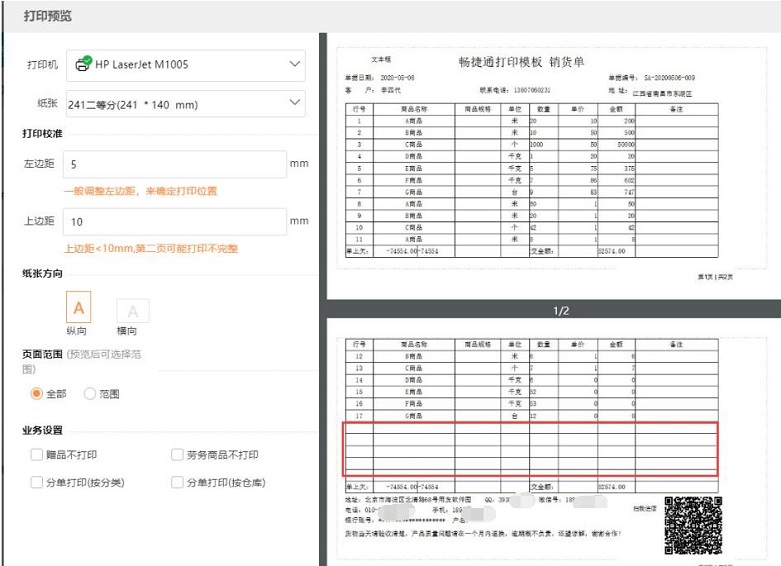Click the 左边距 input field with value 5
Viewport: 781px width, 566px height.
click(x=175, y=164)
